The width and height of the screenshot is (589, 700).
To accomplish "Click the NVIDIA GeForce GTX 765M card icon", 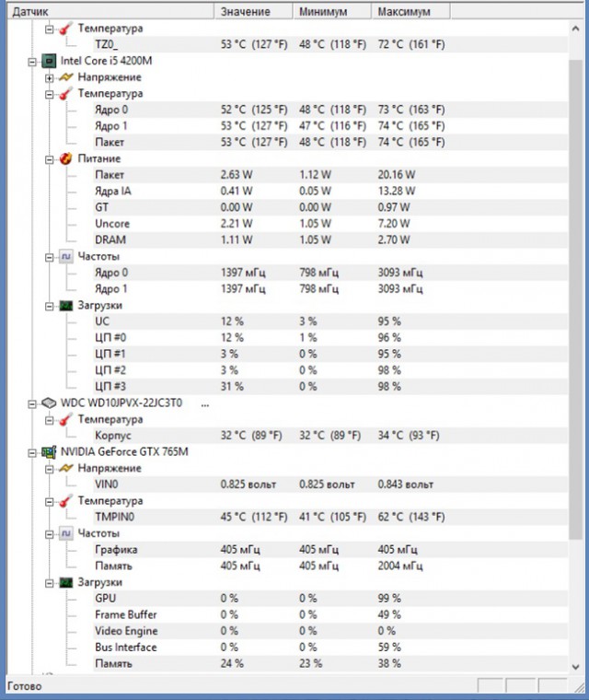I will tap(49, 452).
